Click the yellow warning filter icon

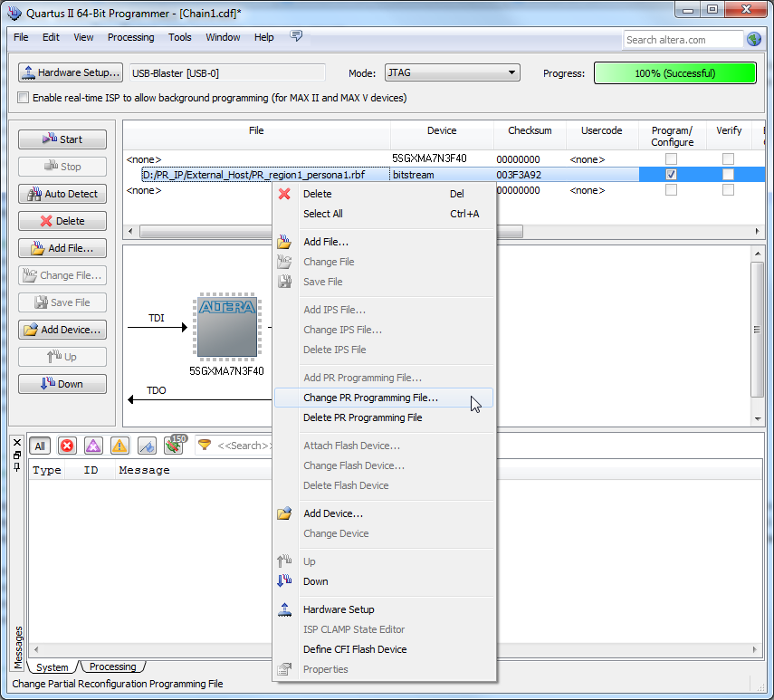(119, 446)
